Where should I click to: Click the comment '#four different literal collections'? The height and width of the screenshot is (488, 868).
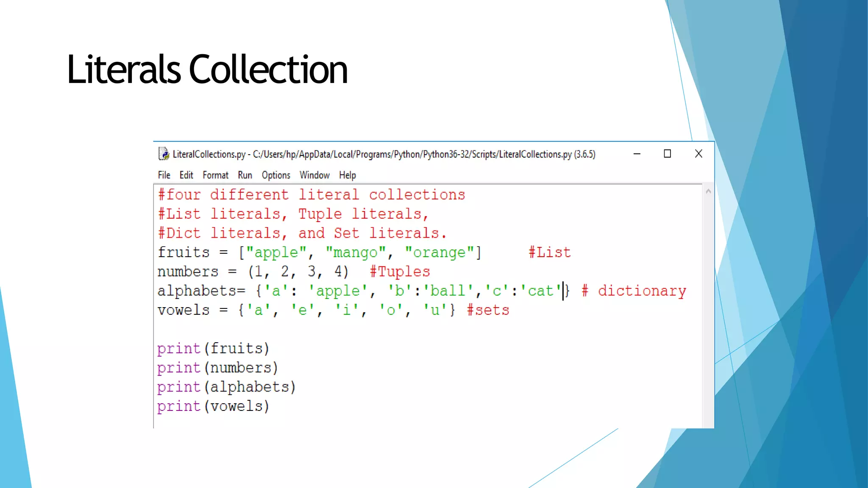[x=312, y=194]
